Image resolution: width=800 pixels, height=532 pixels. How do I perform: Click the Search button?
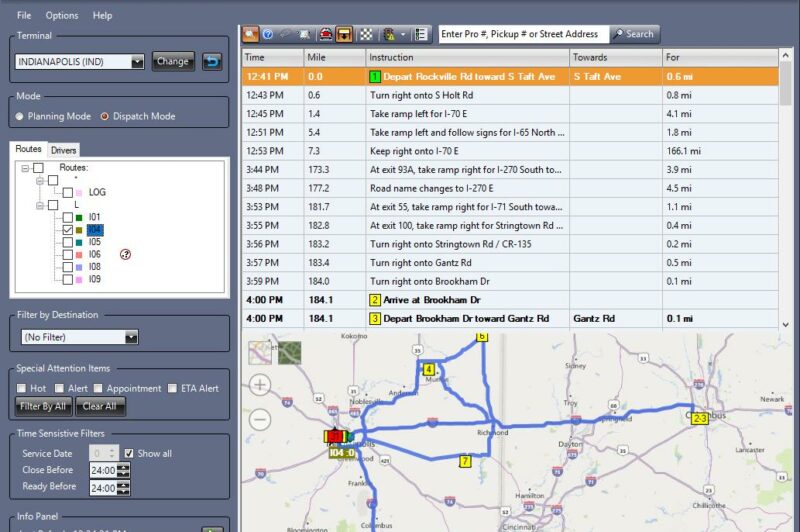pos(635,34)
